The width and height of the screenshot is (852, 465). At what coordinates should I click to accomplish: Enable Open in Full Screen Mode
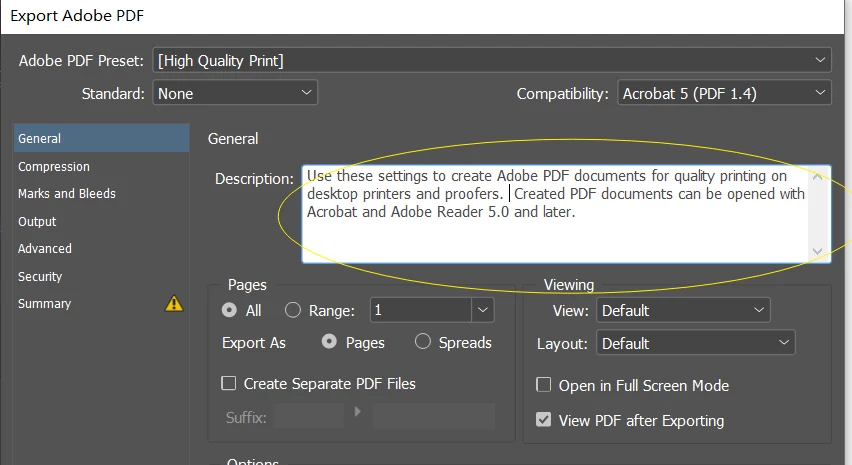tap(543, 385)
